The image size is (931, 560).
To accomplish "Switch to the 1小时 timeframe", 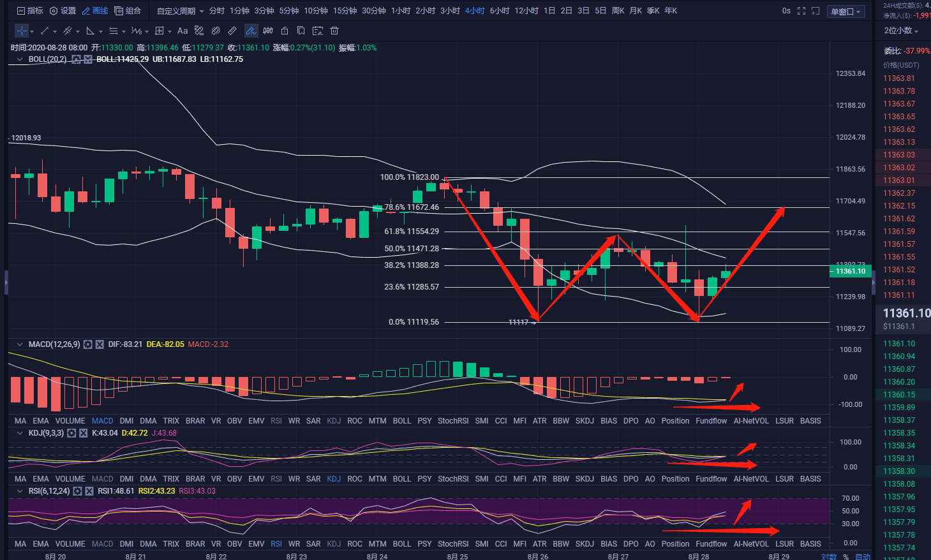I will click(x=401, y=11).
